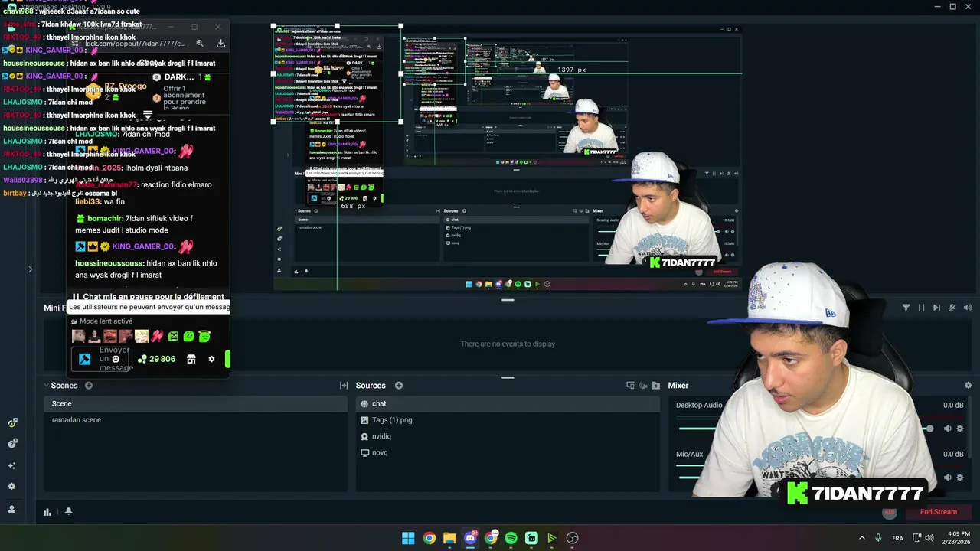Open Spotify from the taskbar

click(x=511, y=538)
